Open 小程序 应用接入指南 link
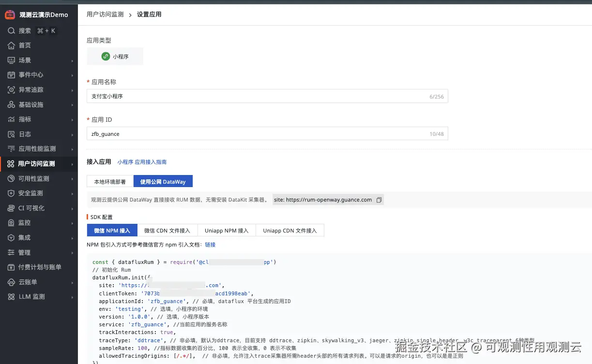 tap(142, 162)
